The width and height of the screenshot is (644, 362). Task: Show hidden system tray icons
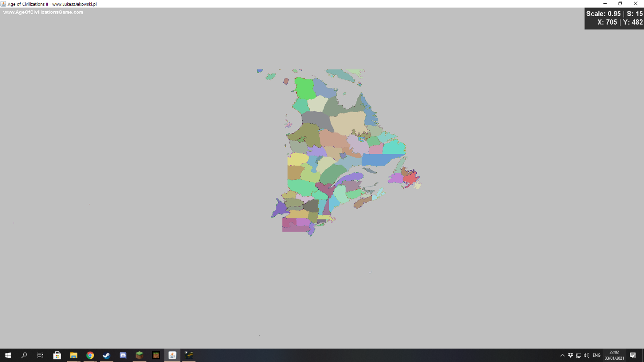pyautogui.click(x=562, y=355)
